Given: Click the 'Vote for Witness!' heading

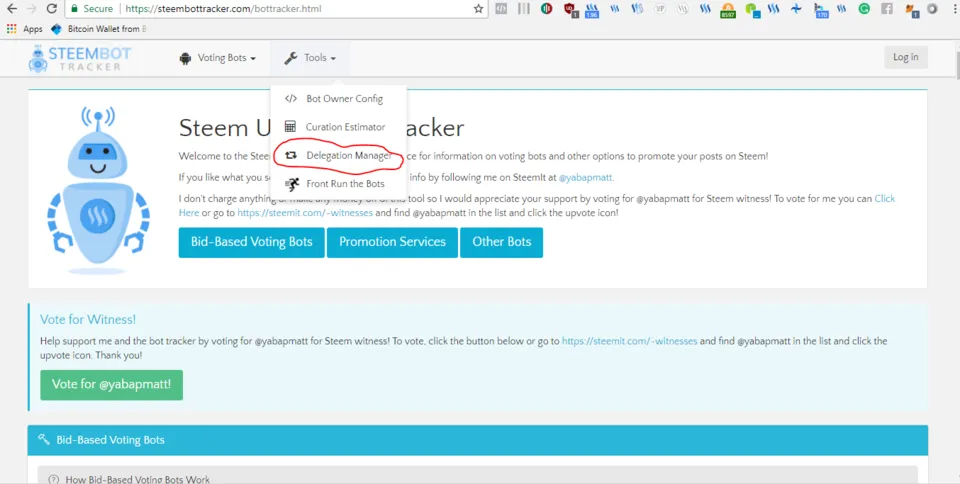Looking at the screenshot, I should point(88,319).
